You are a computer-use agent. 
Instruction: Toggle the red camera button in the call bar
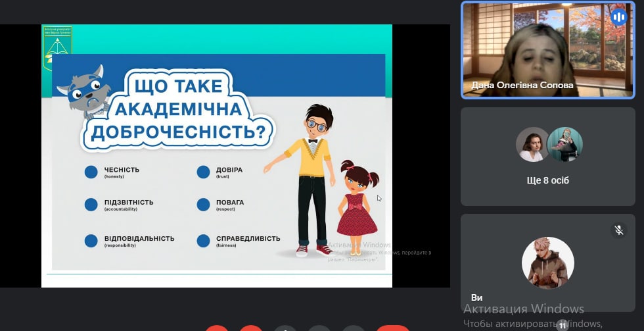click(250, 328)
